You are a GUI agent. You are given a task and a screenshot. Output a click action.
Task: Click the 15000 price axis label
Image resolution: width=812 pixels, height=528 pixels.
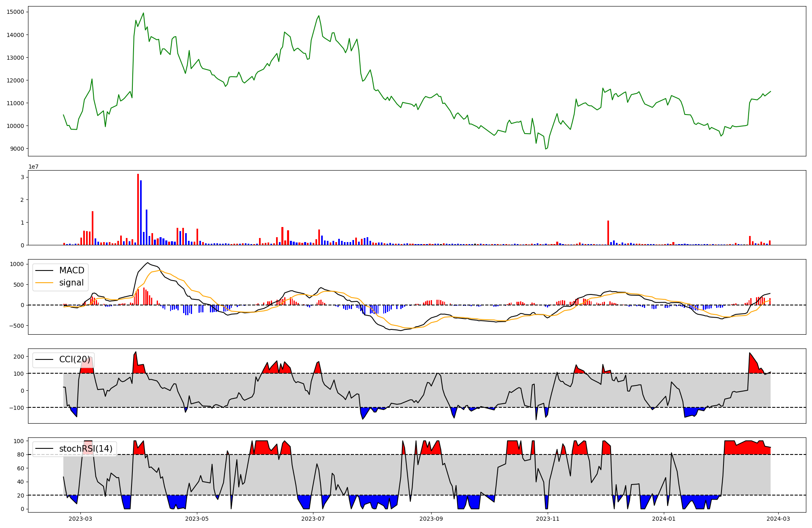click(15, 12)
